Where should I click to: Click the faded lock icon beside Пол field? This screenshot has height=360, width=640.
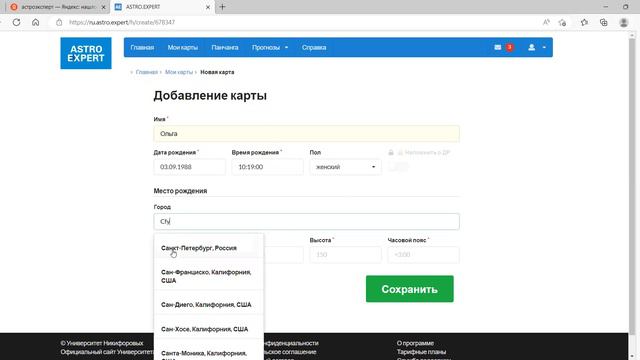click(x=391, y=152)
